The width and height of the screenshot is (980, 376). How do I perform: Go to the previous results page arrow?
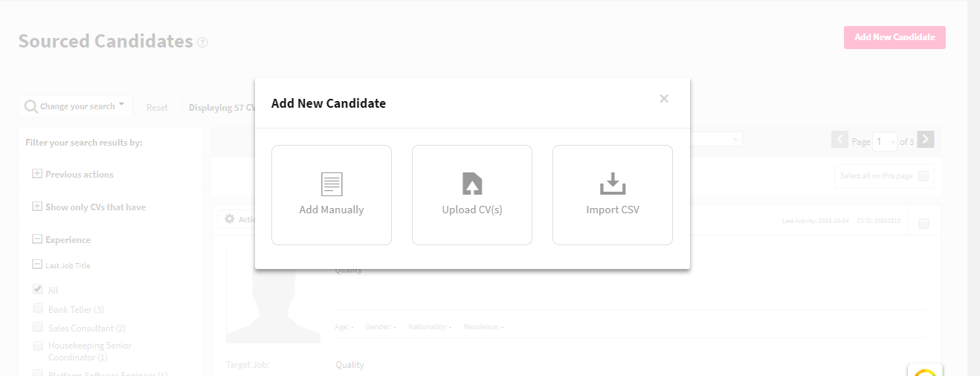pos(839,140)
